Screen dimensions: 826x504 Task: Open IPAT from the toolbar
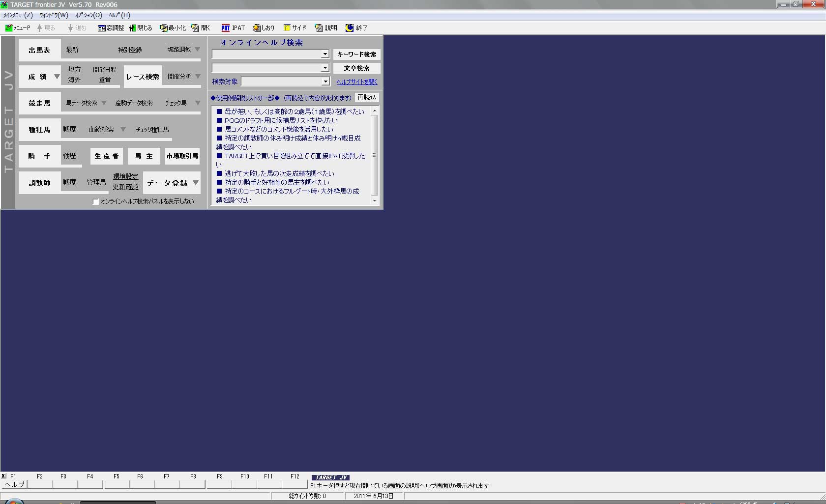[x=226, y=28]
